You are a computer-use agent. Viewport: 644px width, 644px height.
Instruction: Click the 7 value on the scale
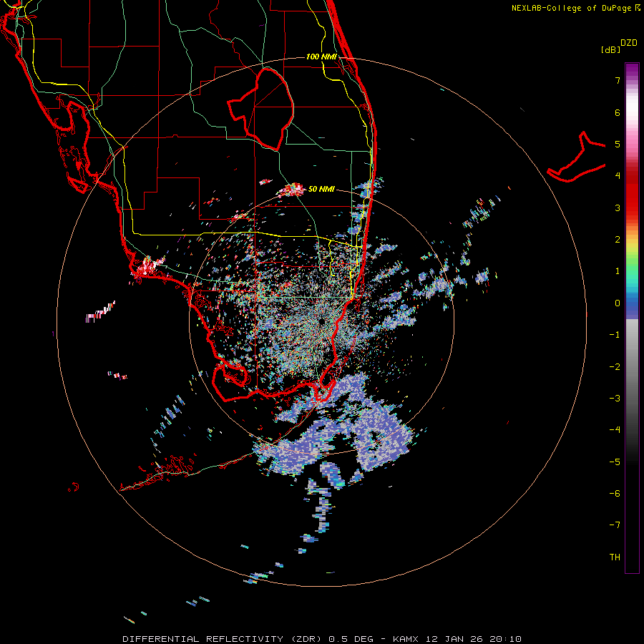617,80
